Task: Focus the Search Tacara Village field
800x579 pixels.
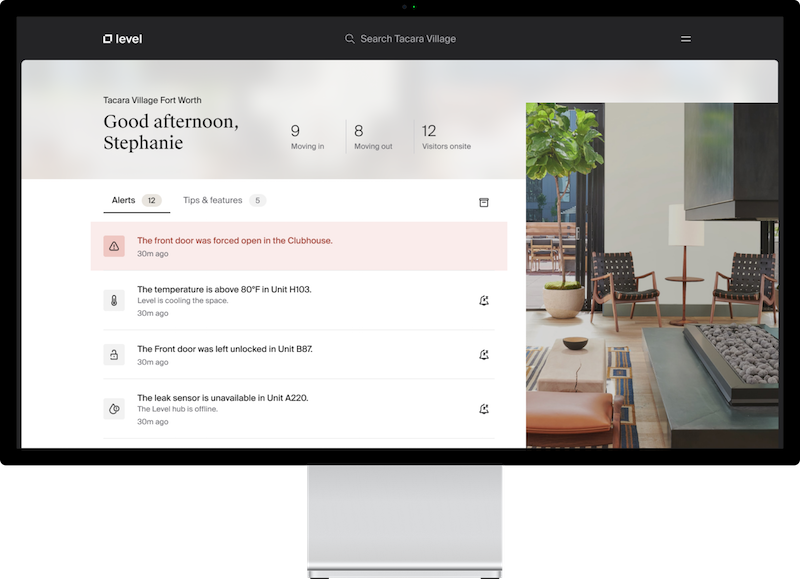Action: pos(400,39)
